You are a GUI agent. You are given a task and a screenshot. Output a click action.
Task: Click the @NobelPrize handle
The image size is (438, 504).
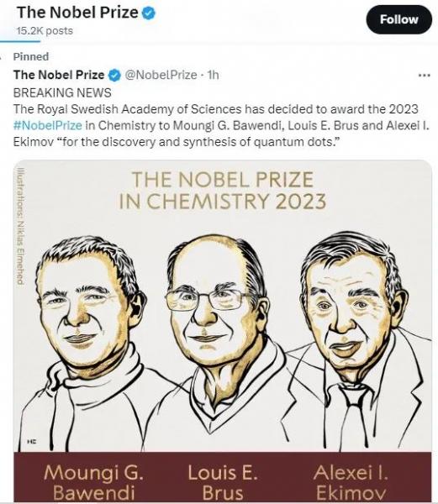point(161,76)
